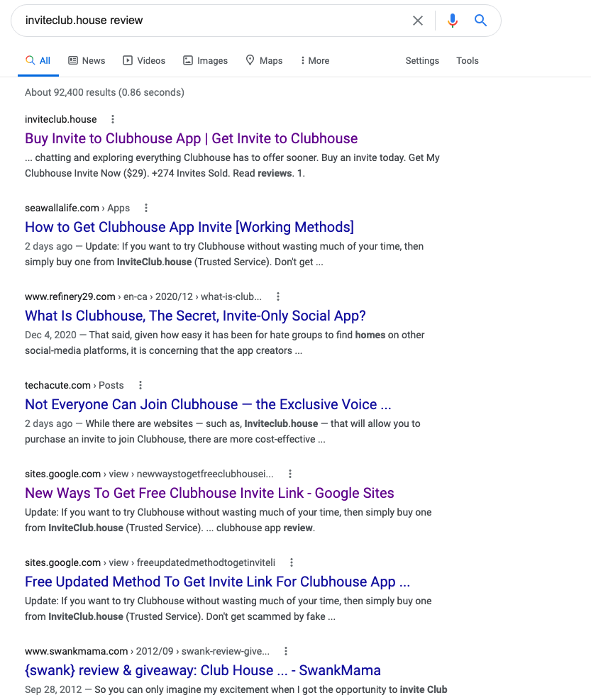Screen dimensions: 591x700
Task: Open three-dot menu beside refinery29.com result
Action: coord(278,296)
